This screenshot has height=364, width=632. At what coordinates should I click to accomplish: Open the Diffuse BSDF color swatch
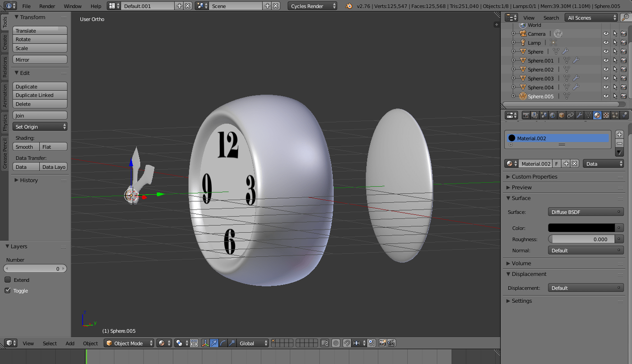tap(581, 227)
